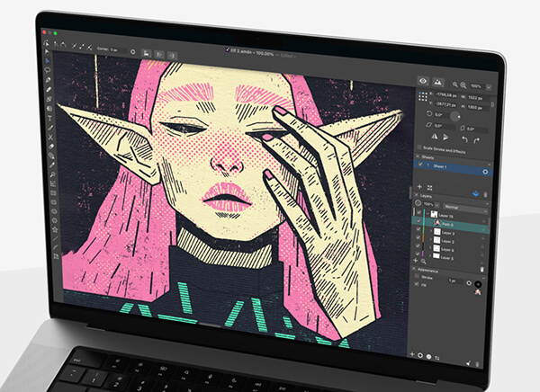
Task: Select the Sheet 1 row
Action: click(453, 168)
